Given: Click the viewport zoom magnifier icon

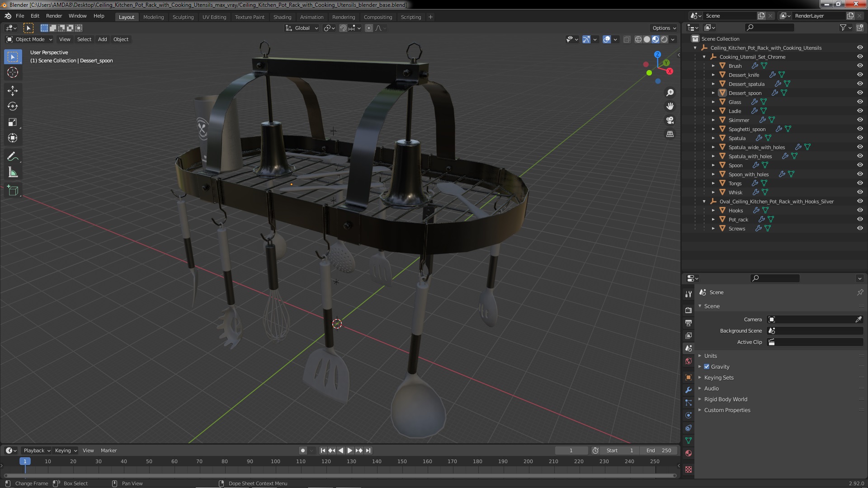Looking at the screenshot, I should pyautogui.click(x=670, y=93).
